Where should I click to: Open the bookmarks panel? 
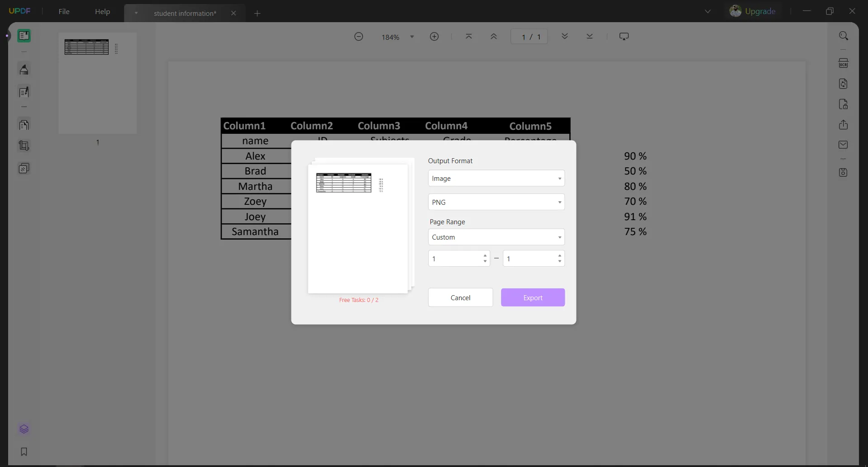(x=24, y=452)
